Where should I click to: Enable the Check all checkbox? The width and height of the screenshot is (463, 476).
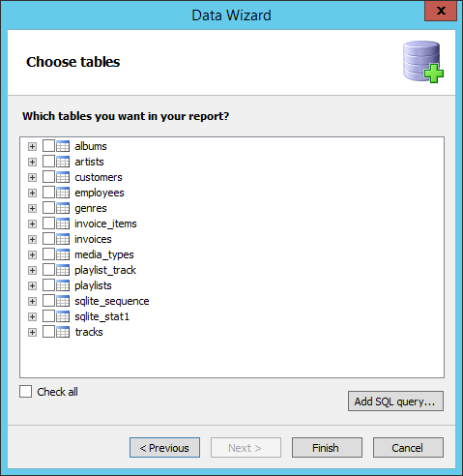click(x=25, y=392)
